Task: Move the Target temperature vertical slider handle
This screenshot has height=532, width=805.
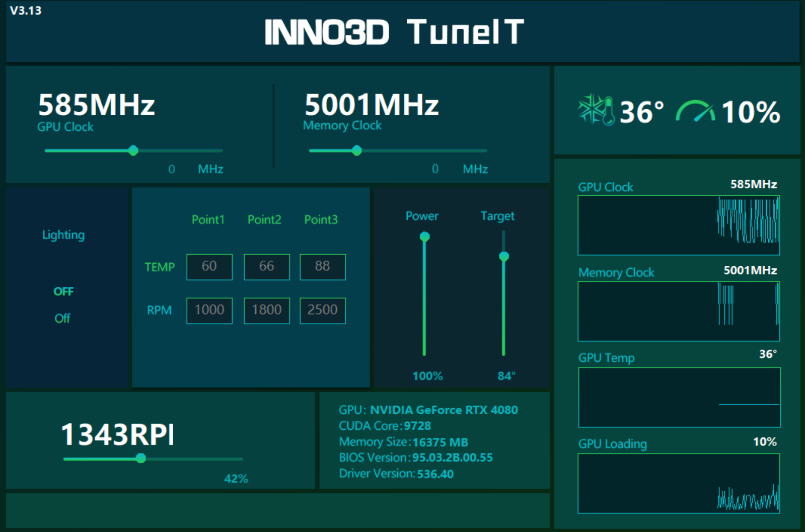Action: click(x=503, y=257)
